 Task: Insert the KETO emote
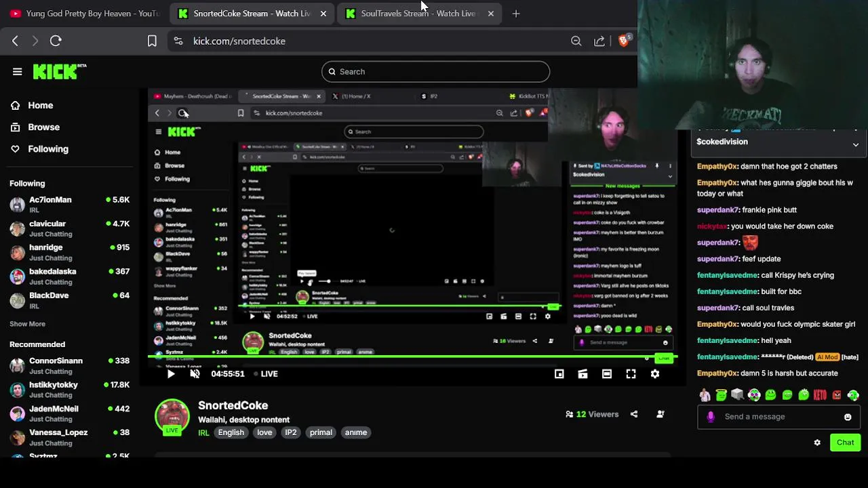pos(821,395)
